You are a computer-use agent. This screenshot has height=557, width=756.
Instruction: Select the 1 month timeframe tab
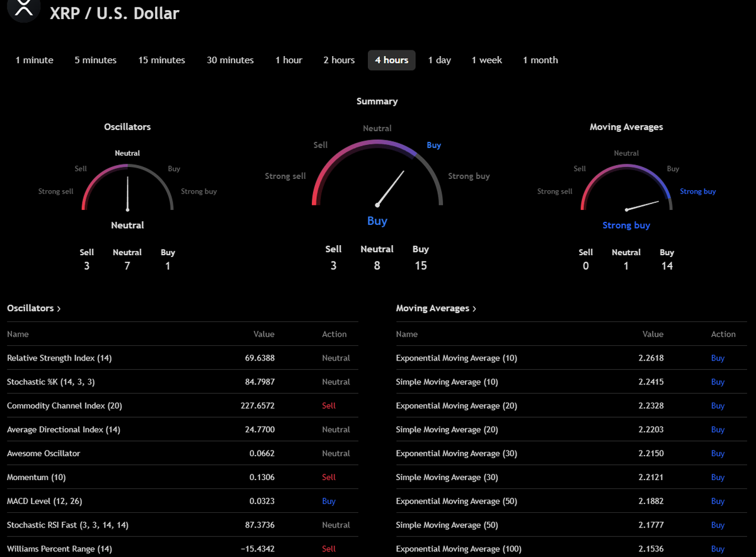541,60
